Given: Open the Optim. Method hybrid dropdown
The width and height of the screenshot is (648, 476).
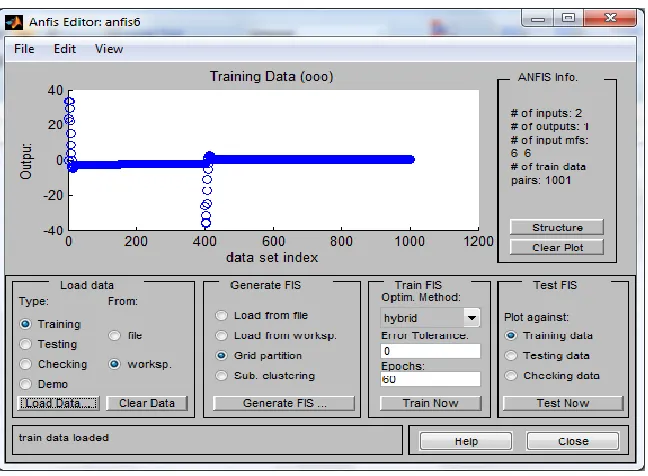Looking at the screenshot, I should [x=430, y=318].
